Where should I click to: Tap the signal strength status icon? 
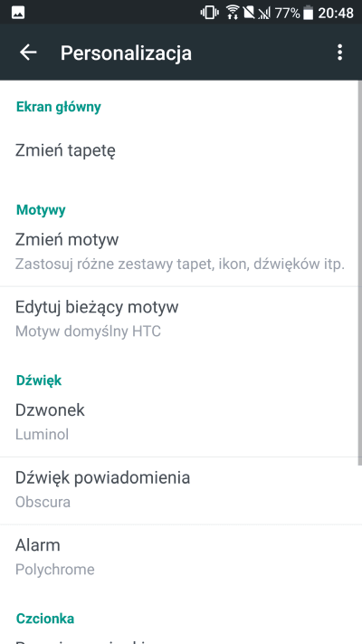[x=264, y=14]
